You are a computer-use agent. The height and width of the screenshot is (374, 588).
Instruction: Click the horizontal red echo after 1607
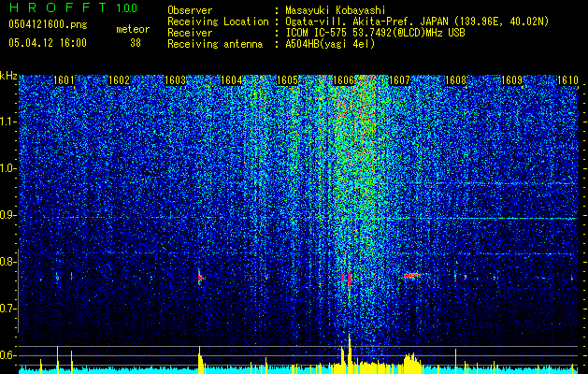[x=411, y=276]
